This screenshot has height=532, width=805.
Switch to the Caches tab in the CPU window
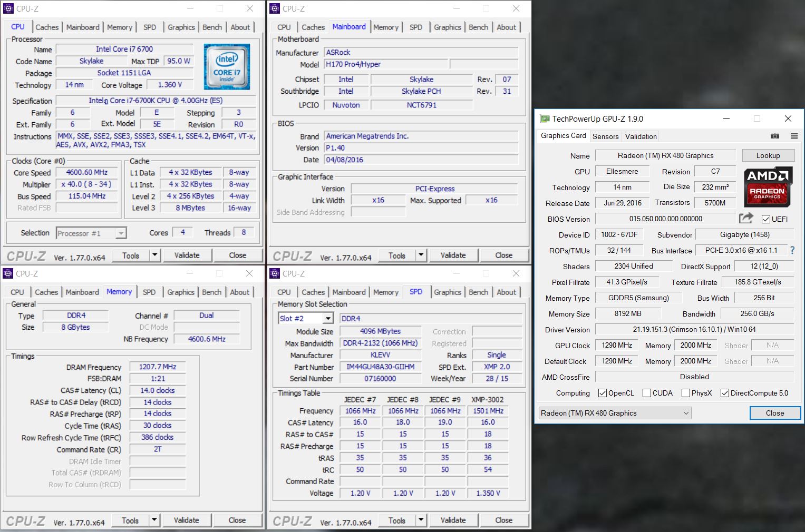click(x=47, y=27)
